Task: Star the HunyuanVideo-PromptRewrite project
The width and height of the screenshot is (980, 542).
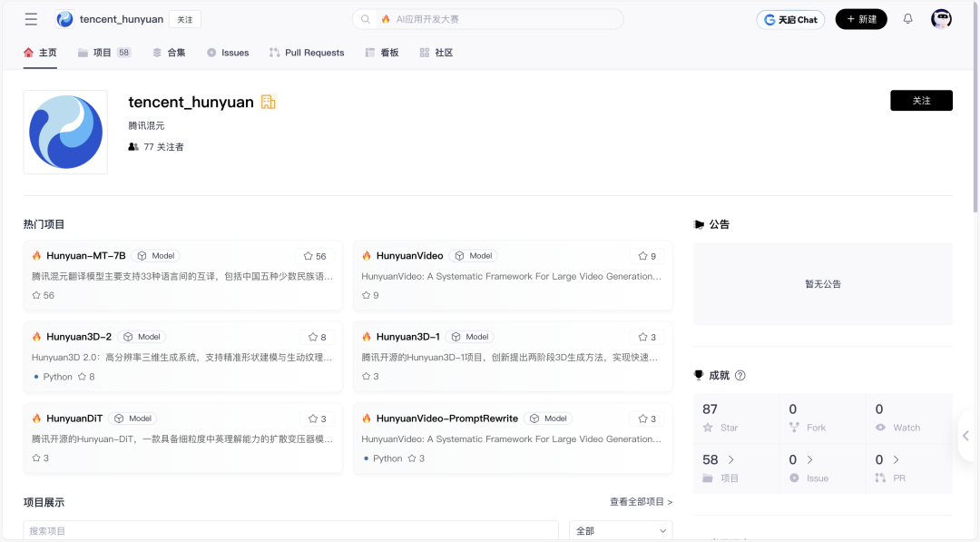Action: tap(647, 419)
